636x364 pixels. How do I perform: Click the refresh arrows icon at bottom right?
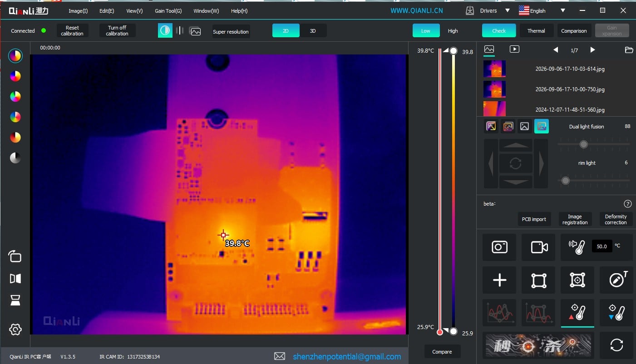[x=616, y=345]
